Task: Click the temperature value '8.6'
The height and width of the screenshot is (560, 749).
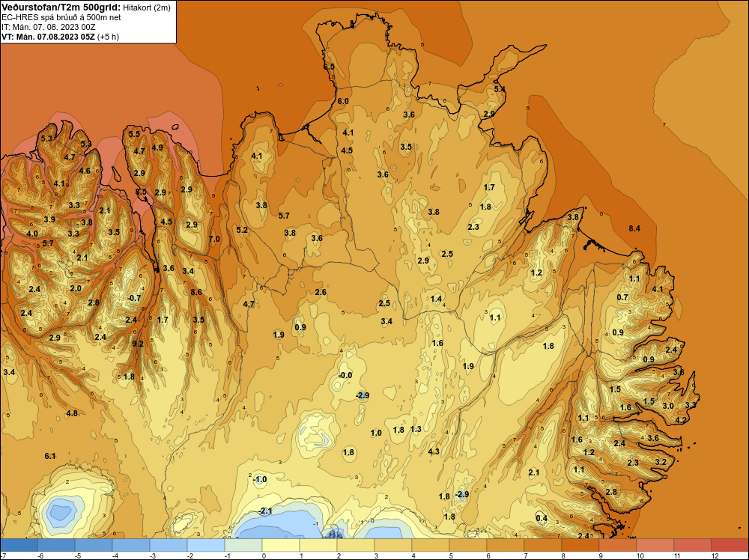Action: click(196, 292)
